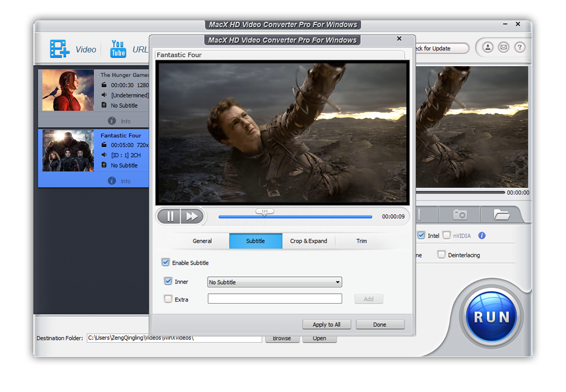
Task: Click Fantastic Four clapperboard duration icon
Action: click(x=104, y=145)
